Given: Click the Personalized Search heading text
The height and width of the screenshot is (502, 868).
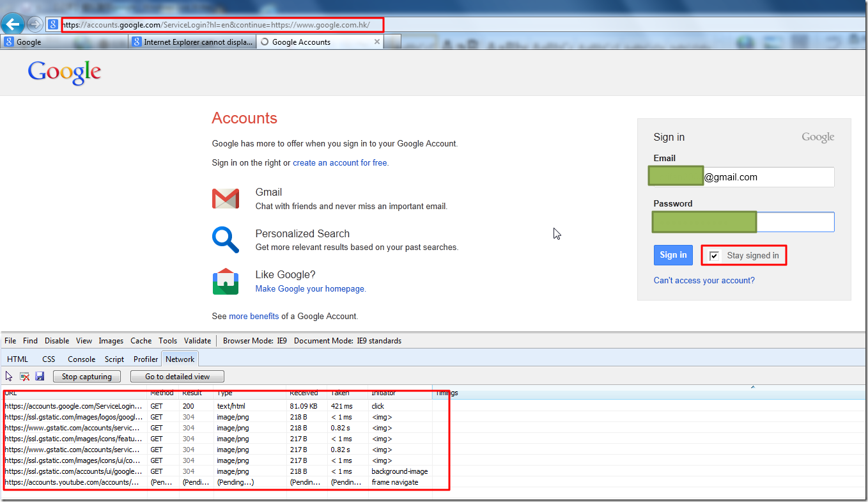Looking at the screenshot, I should click(x=302, y=233).
